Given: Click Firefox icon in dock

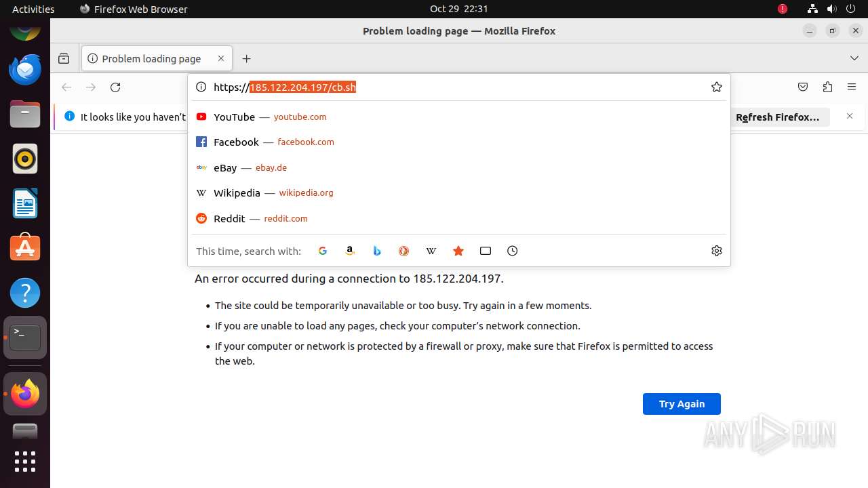Looking at the screenshot, I should 25,394.
